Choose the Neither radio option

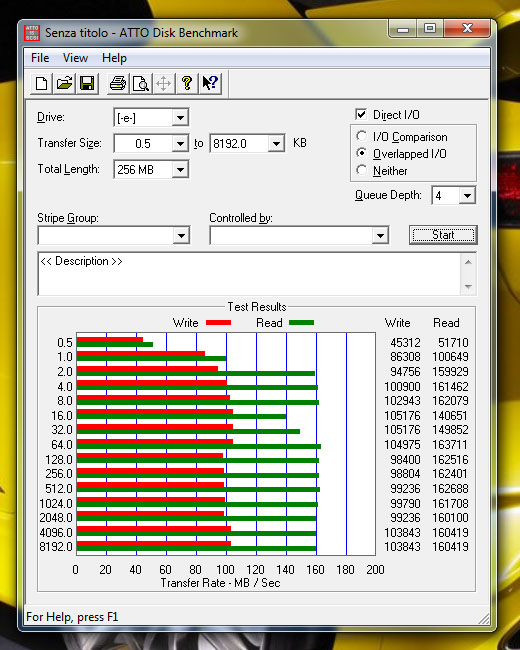362,170
